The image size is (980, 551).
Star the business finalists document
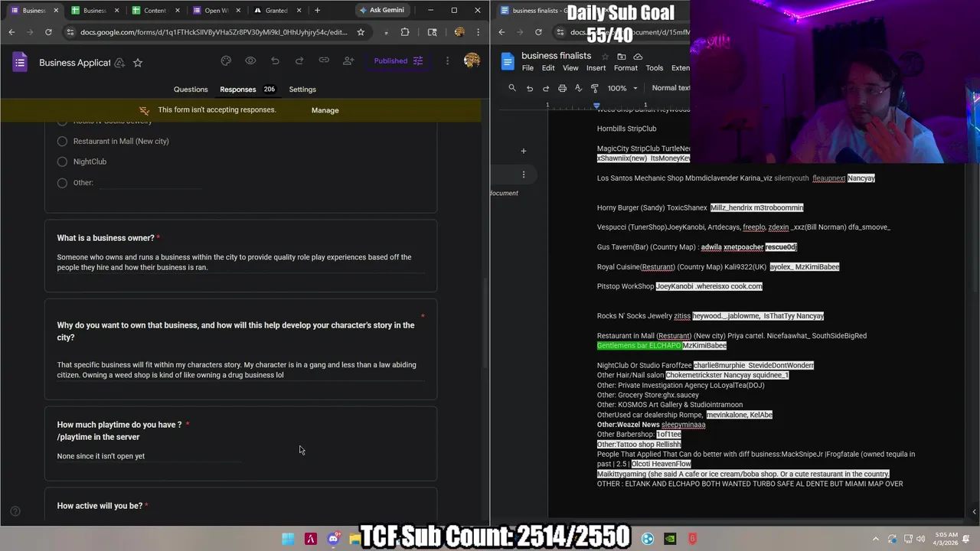pos(605,57)
